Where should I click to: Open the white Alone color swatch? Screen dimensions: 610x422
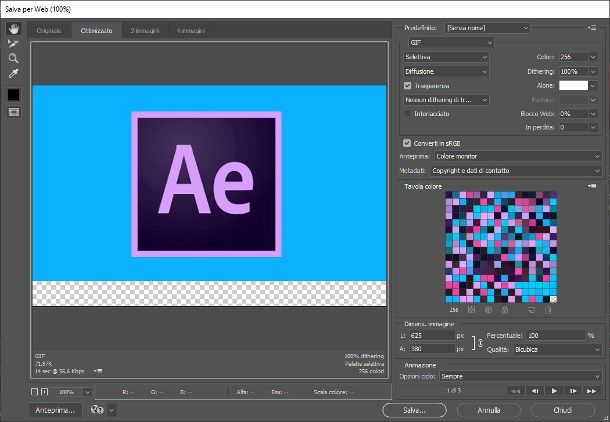573,86
